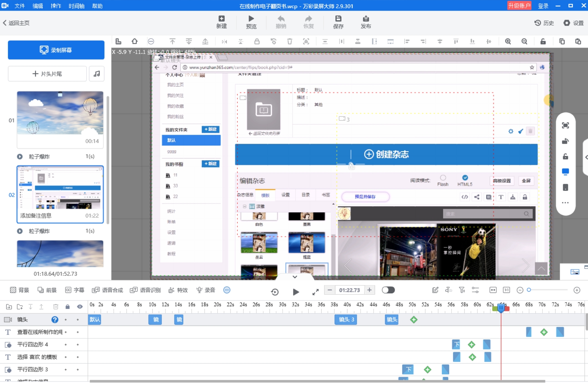Expand the chevron below the canvas
Viewport: 588px width, 386px height.
[295, 277]
